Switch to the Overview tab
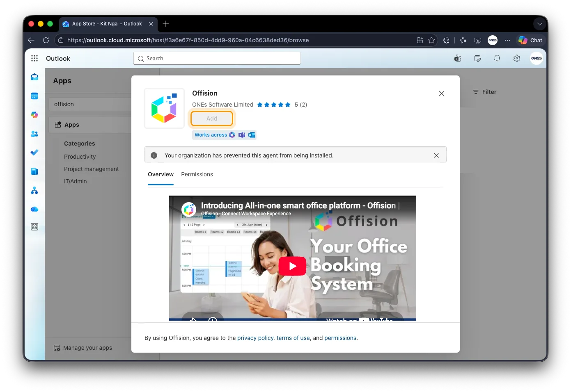 pyautogui.click(x=161, y=174)
